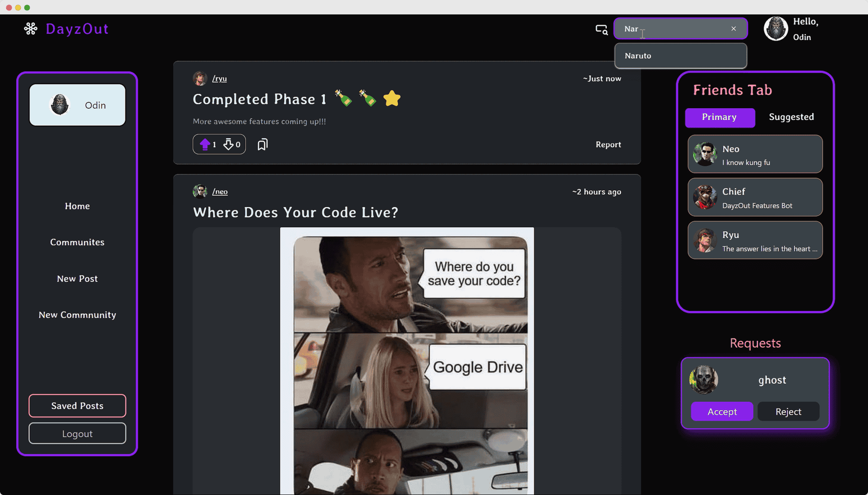The height and width of the screenshot is (495, 868).
Task: Clear the search field with X
Action: click(734, 29)
